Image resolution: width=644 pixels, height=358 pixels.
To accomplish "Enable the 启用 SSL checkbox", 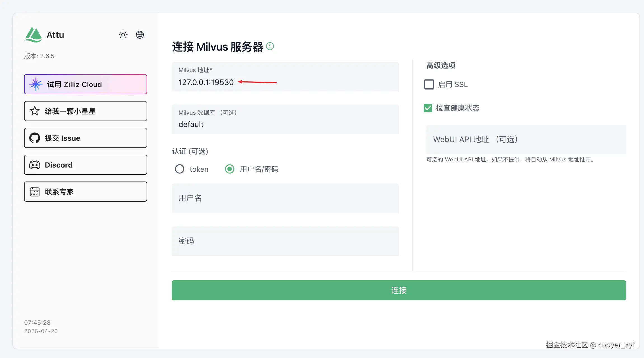I will click(429, 84).
